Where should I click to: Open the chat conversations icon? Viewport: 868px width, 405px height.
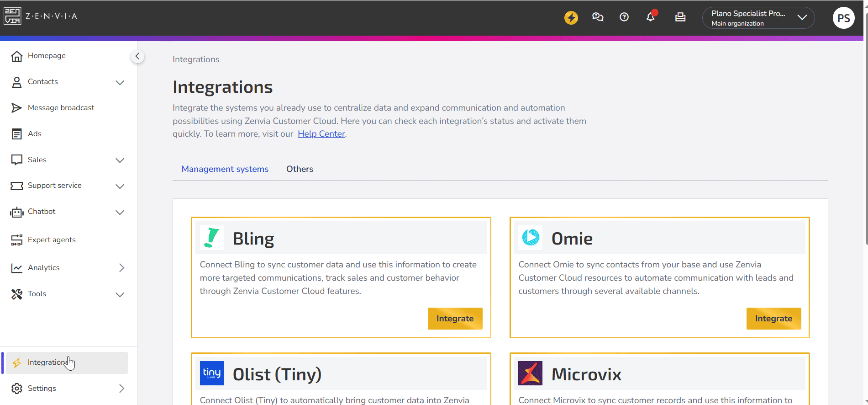(598, 17)
